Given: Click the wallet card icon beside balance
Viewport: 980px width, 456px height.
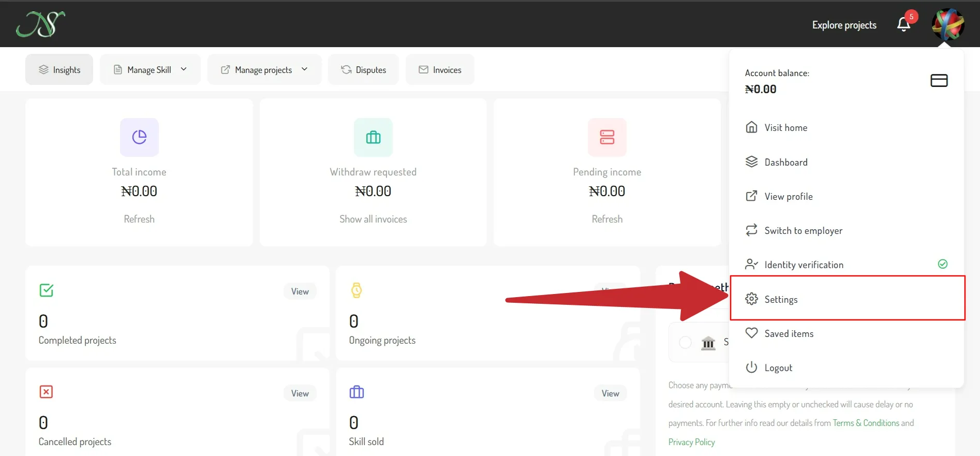Looking at the screenshot, I should click(x=939, y=81).
